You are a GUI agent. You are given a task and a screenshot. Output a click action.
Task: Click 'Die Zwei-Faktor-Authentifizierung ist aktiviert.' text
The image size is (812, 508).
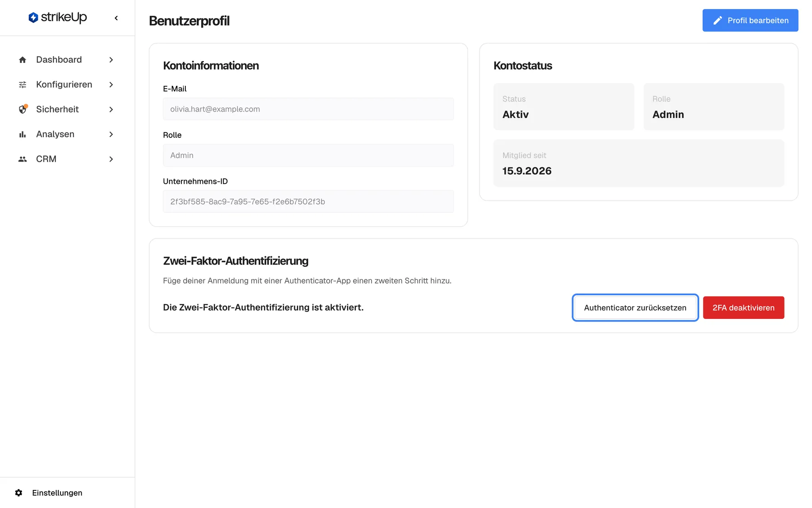263,307
